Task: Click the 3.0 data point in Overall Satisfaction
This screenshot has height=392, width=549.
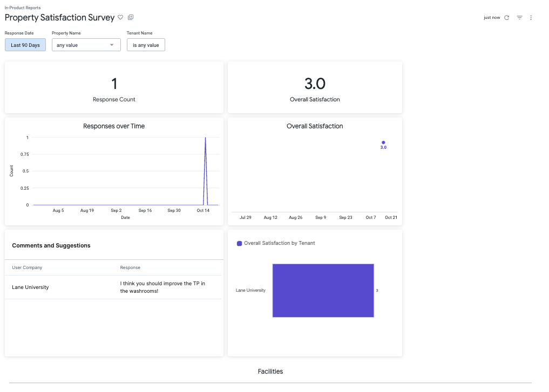Action: click(383, 141)
